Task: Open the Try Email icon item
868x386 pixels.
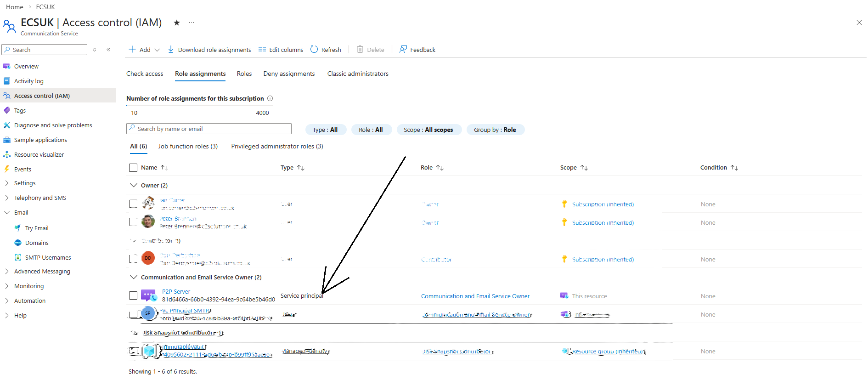Action: 18,228
